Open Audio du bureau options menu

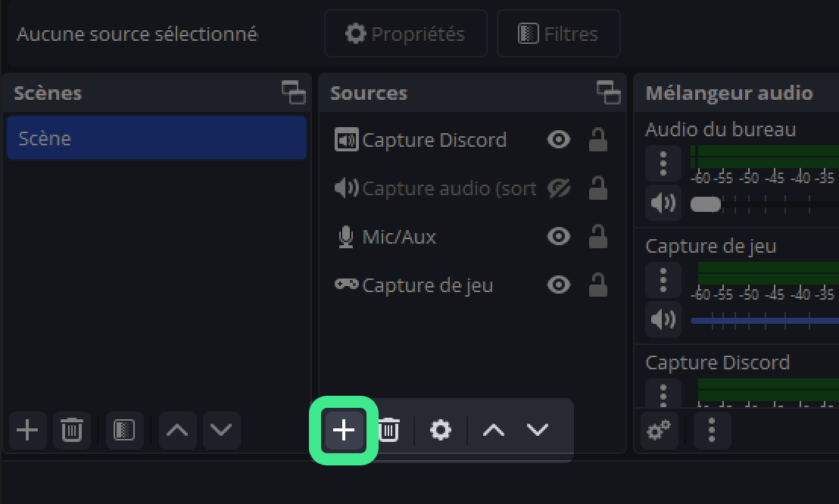(x=663, y=163)
